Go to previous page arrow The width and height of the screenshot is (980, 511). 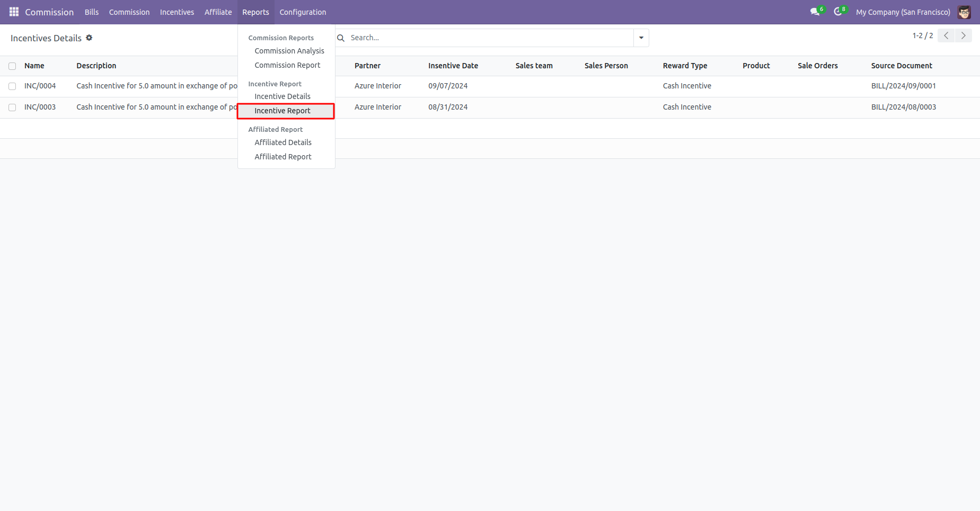[946, 35]
